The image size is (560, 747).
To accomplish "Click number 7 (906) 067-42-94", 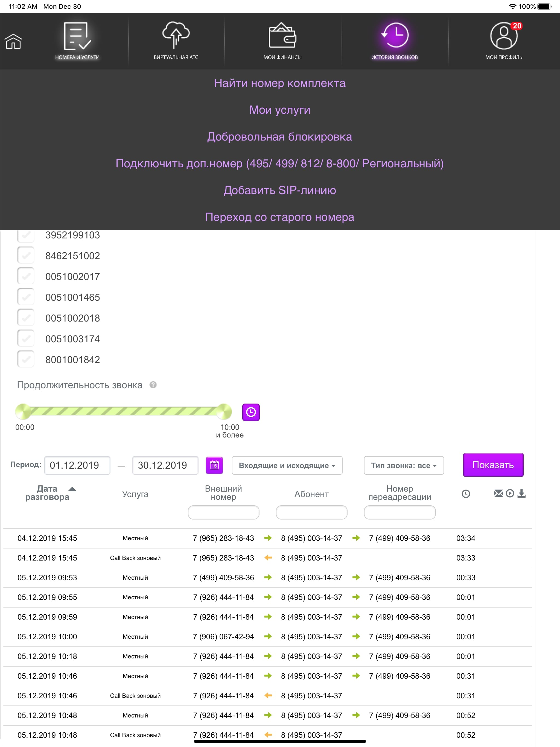I will point(223,637).
